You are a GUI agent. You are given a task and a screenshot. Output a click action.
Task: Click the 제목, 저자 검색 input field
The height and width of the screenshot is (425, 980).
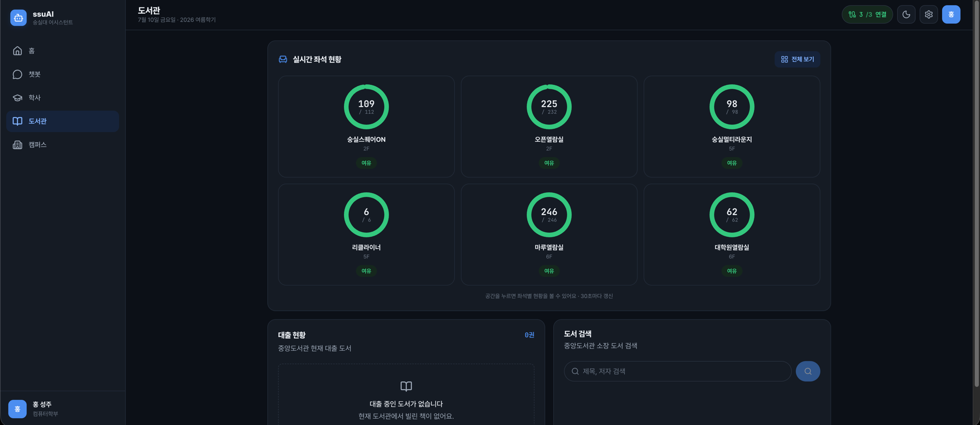coord(678,372)
